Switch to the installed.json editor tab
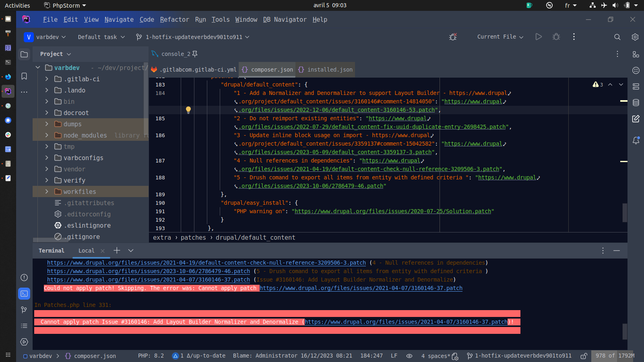This screenshot has width=644, height=362. 329,69
